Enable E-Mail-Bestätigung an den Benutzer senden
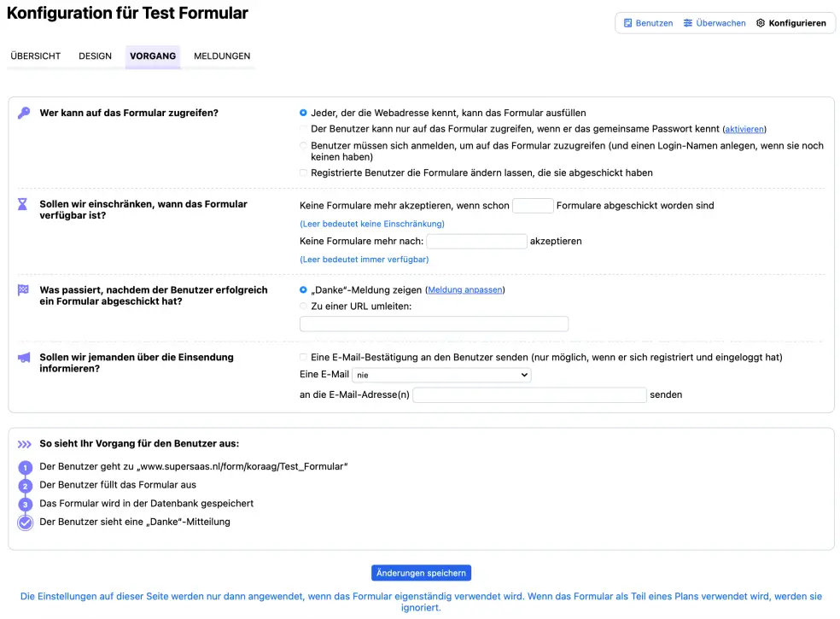 point(303,357)
